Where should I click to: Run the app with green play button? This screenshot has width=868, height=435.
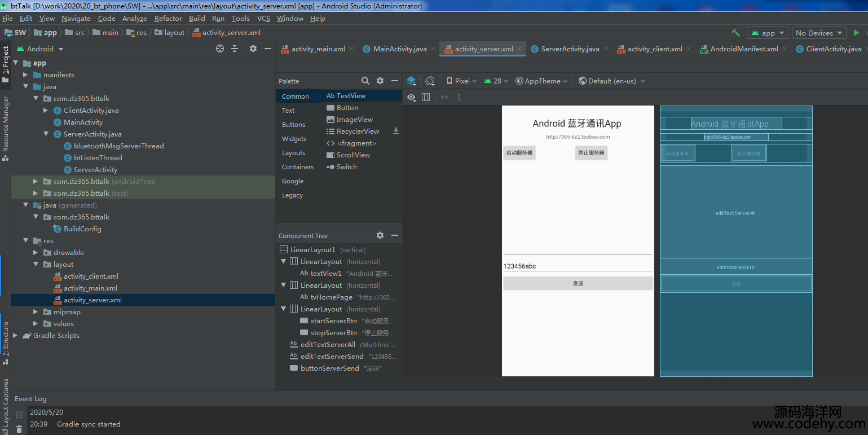click(857, 33)
